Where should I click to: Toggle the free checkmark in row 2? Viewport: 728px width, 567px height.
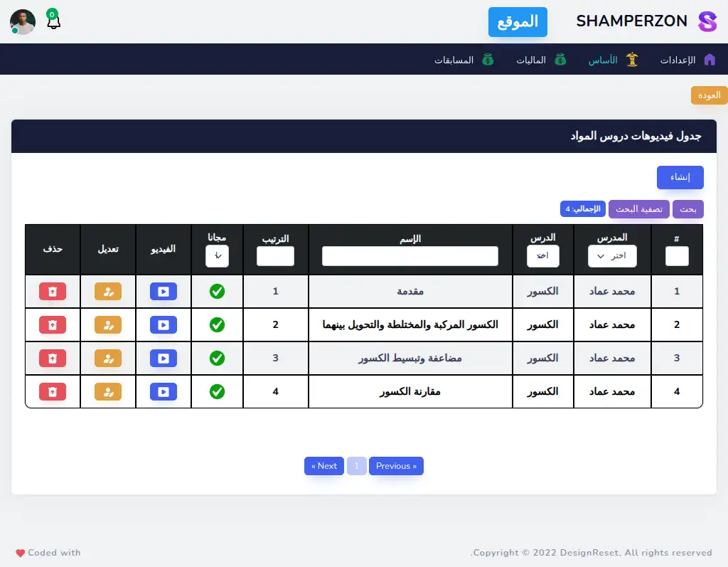pyautogui.click(x=217, y=324)
